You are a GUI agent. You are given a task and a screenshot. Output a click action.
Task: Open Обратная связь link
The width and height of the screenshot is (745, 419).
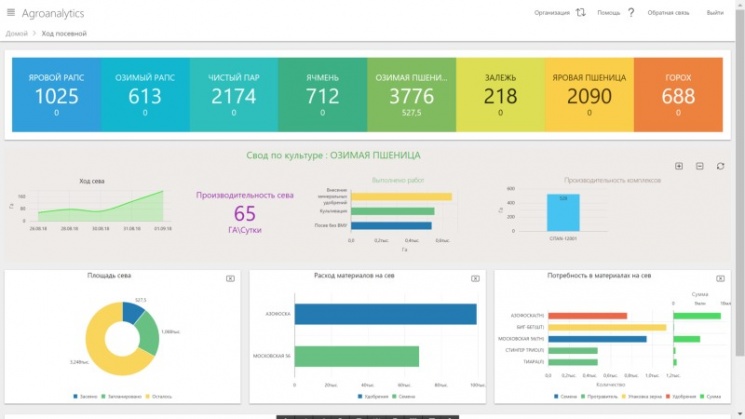(668, 13)
